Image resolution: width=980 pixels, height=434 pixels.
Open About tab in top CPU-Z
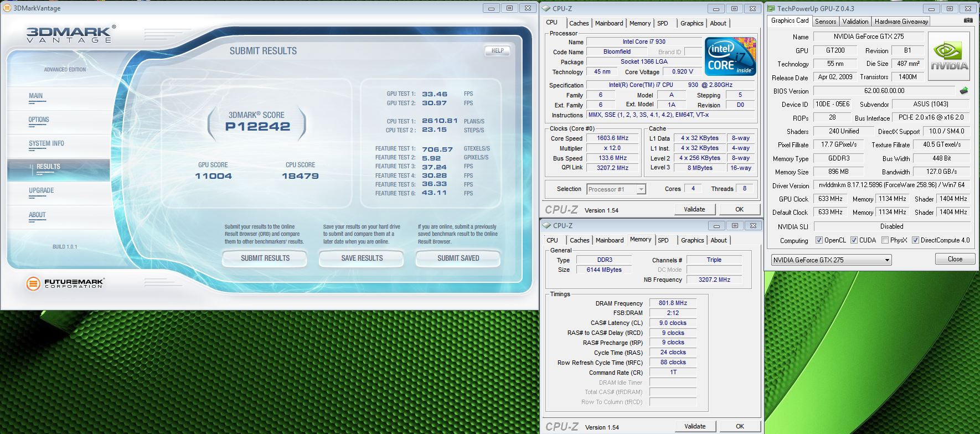tap(718, 23)
